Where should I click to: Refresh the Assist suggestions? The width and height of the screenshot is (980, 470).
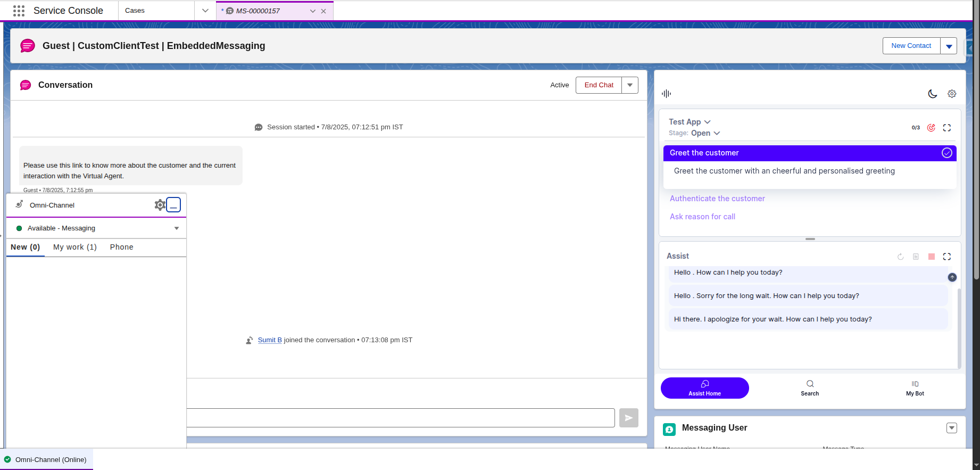(x=901, y=257)
